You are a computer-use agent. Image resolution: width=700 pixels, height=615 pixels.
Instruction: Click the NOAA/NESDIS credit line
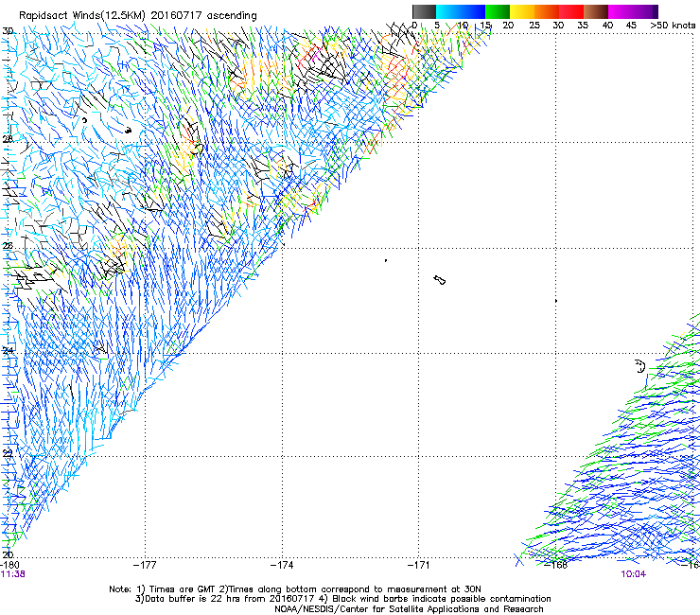[409, 609]
